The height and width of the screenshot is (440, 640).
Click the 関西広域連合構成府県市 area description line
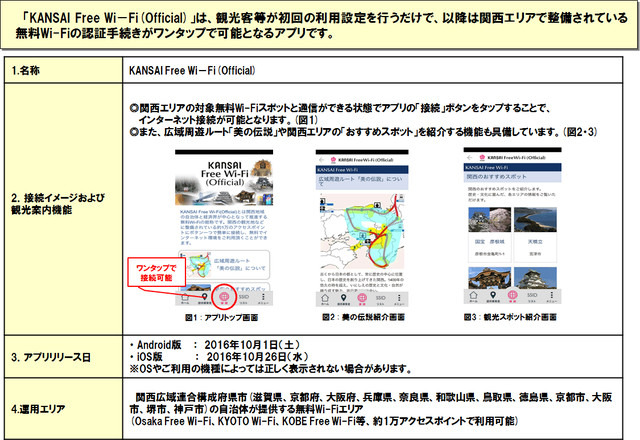(371, 403)
